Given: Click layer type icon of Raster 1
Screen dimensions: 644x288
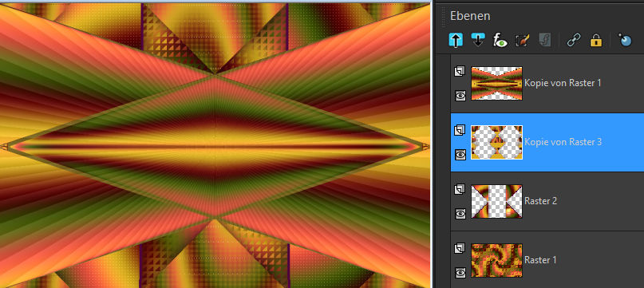Looking at the screenshot, I should click(x=460, y=248).
